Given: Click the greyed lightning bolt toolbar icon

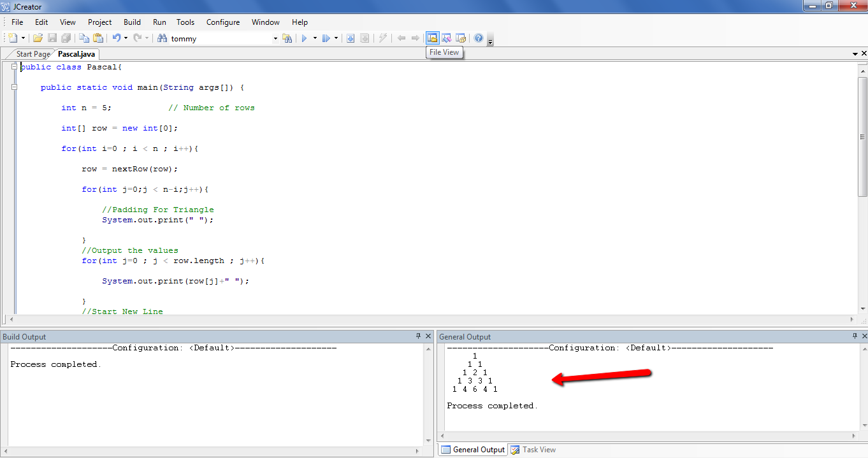Looking at the screenshot, I should point(382,38).
